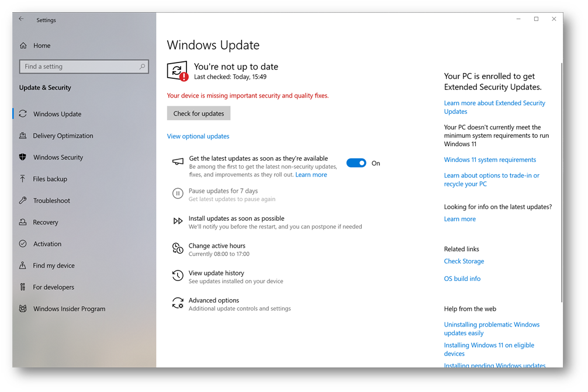Select Files backup in the sidebar

click(x=50, y=179)
